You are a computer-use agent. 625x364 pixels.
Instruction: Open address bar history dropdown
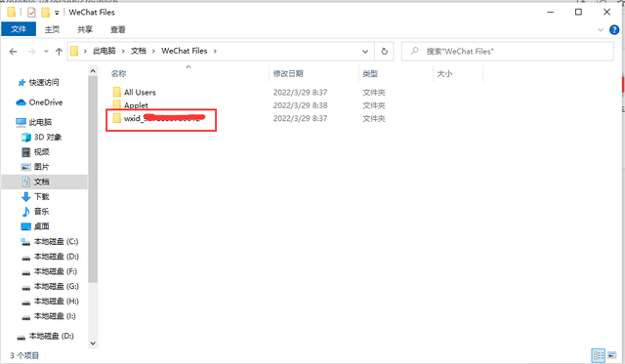365,52
